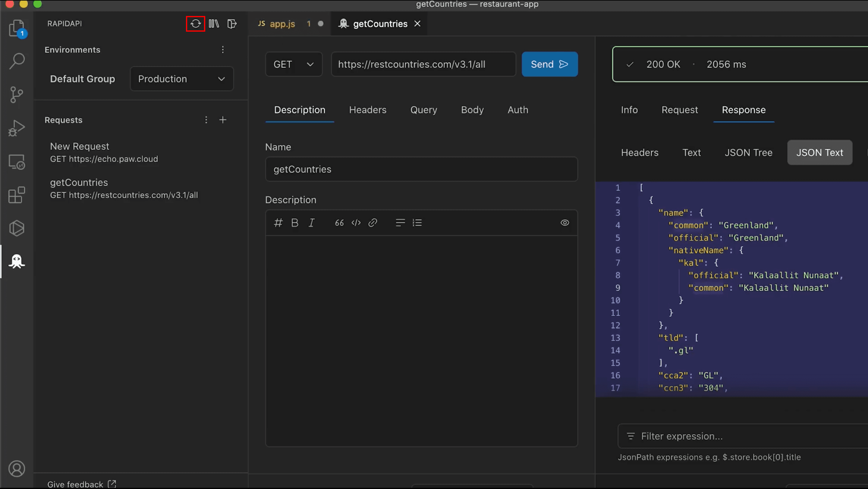Switch to the Query request tab

[423, 110]
